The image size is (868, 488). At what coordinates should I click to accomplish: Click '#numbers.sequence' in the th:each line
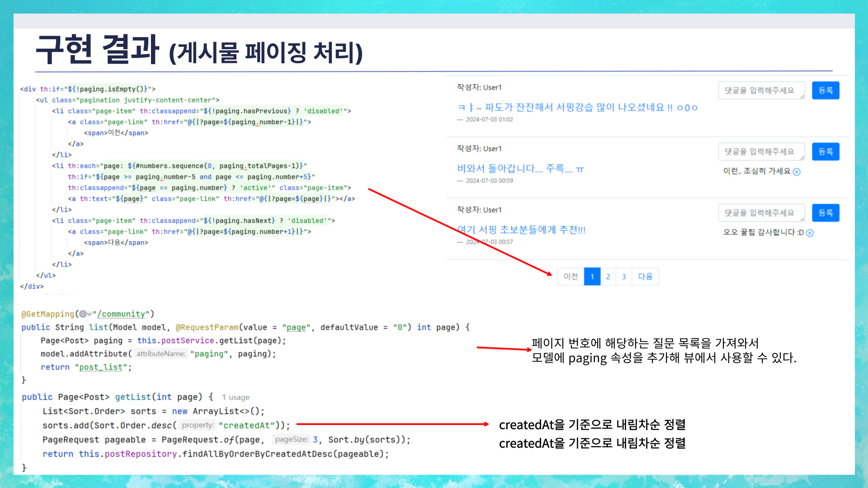(170, 166)
